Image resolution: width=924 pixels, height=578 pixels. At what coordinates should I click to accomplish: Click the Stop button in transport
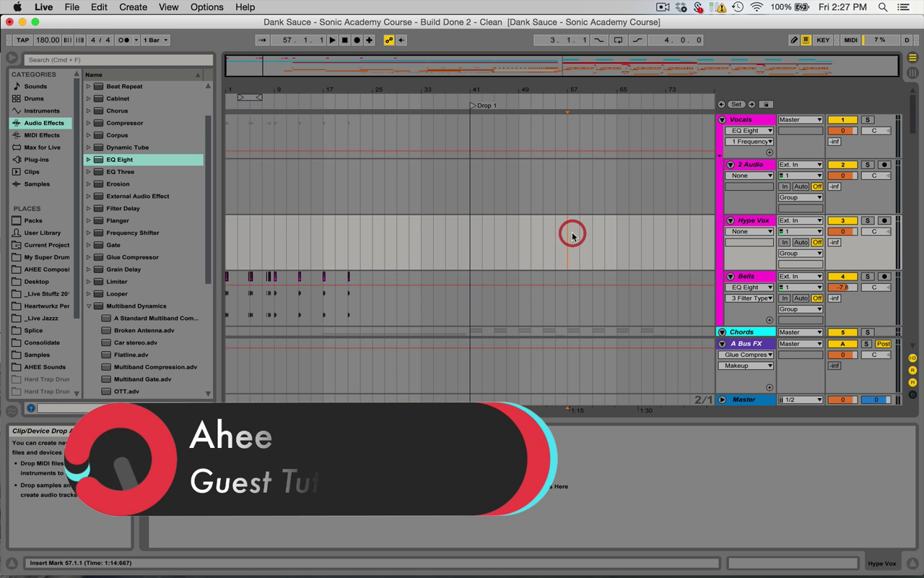pos(344,40)
